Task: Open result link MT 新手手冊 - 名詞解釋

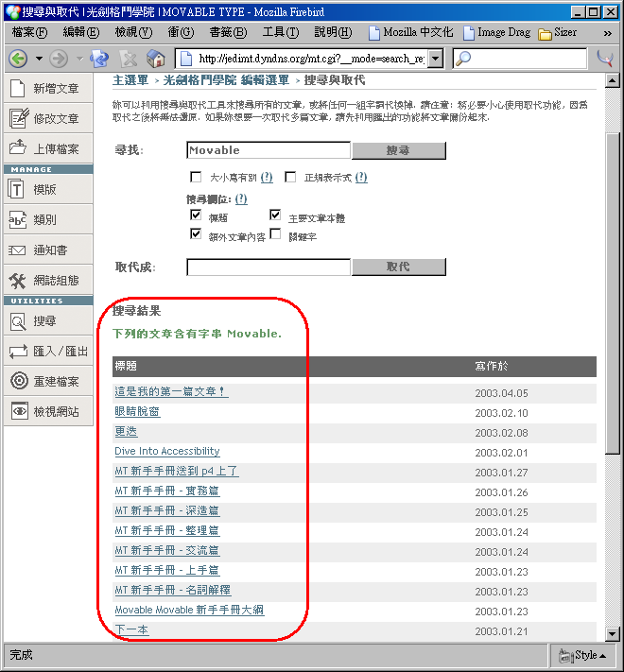Action: (x=173, y=590)
